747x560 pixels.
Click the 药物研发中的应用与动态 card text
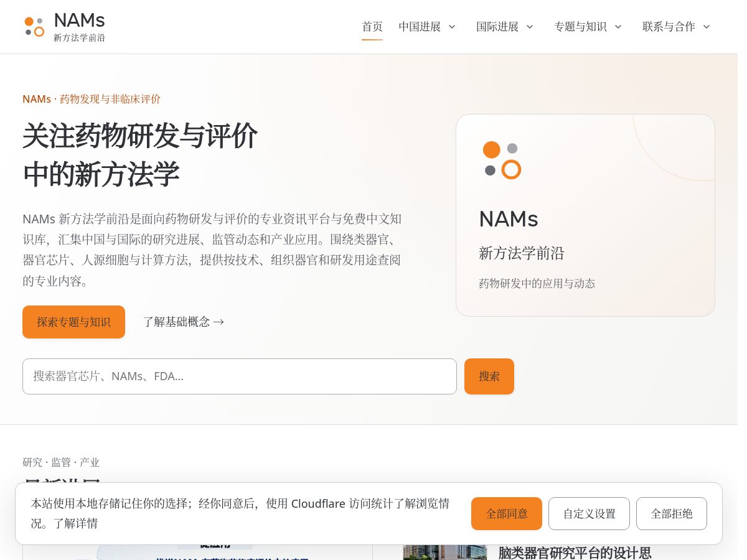[x=537, y=284]
